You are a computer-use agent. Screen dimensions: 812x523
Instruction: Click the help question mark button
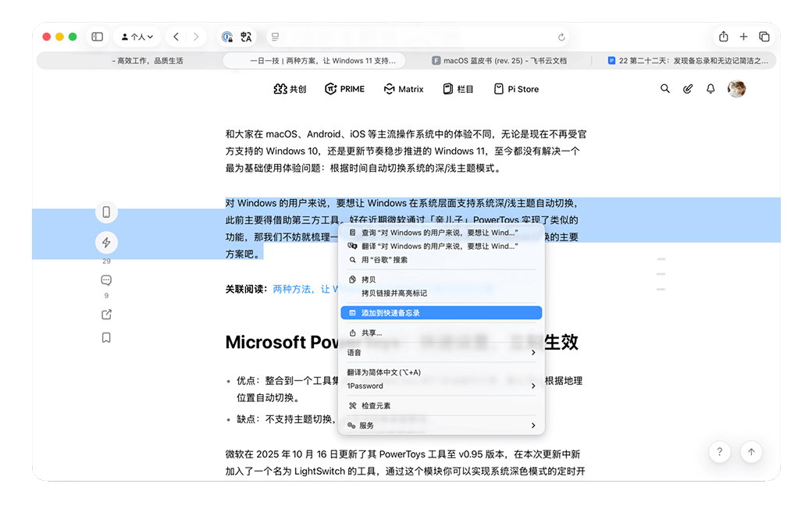pyautogui.click(x=719, y=452)
